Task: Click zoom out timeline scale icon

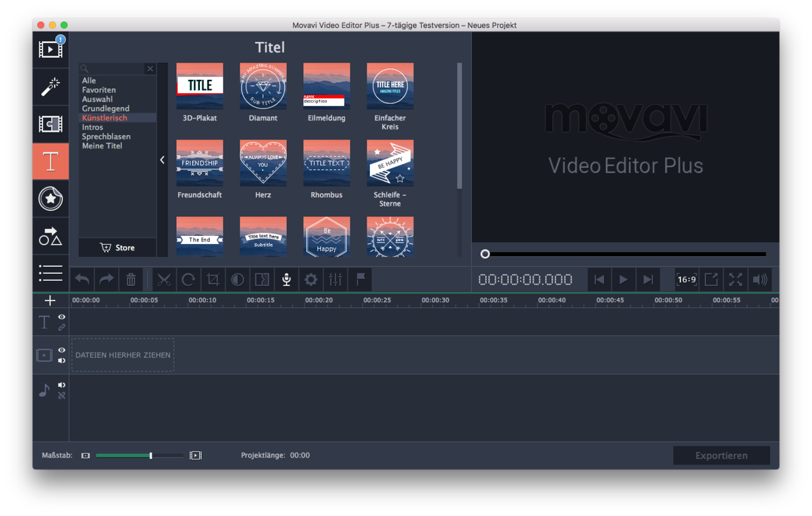Action: coord(86,455)
